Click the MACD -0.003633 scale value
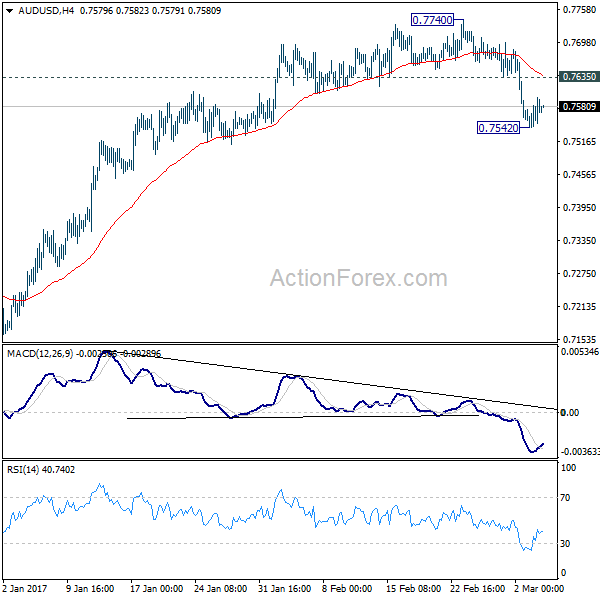 pyautogui.click(x=580, y=452)
